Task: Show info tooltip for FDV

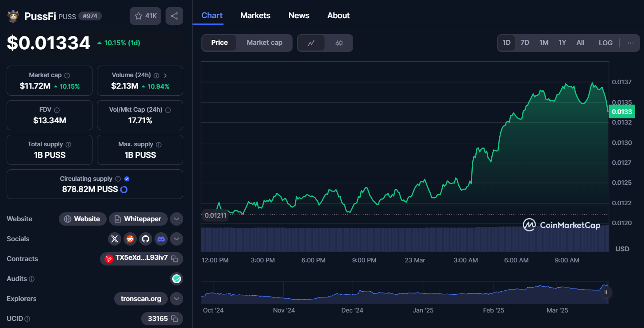Action: pos(57,110)
